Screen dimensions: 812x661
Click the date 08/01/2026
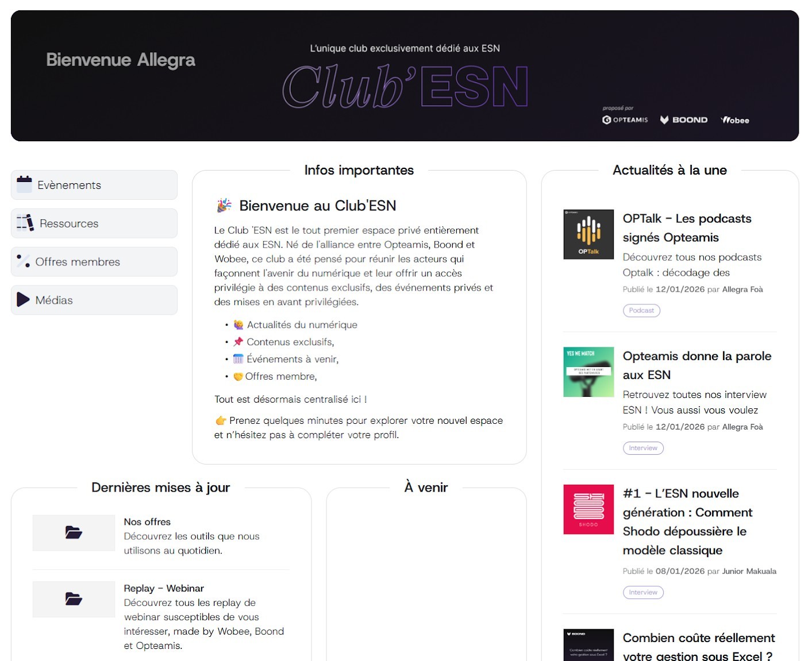click(x=680, y=571)
